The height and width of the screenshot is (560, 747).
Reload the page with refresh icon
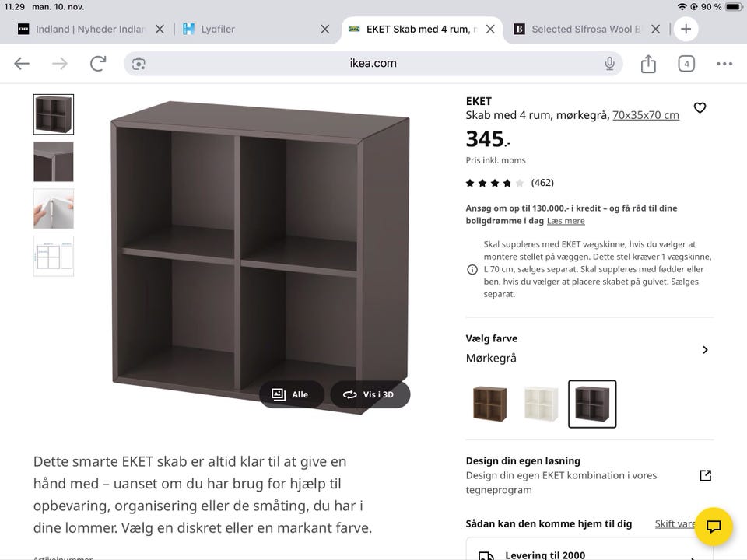coord(98,63)
